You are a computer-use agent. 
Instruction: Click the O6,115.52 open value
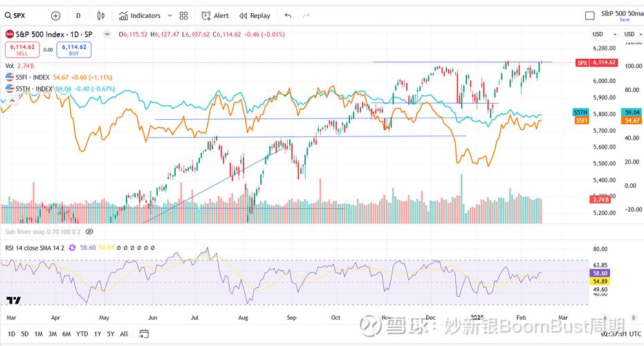(x=133, y=35)
